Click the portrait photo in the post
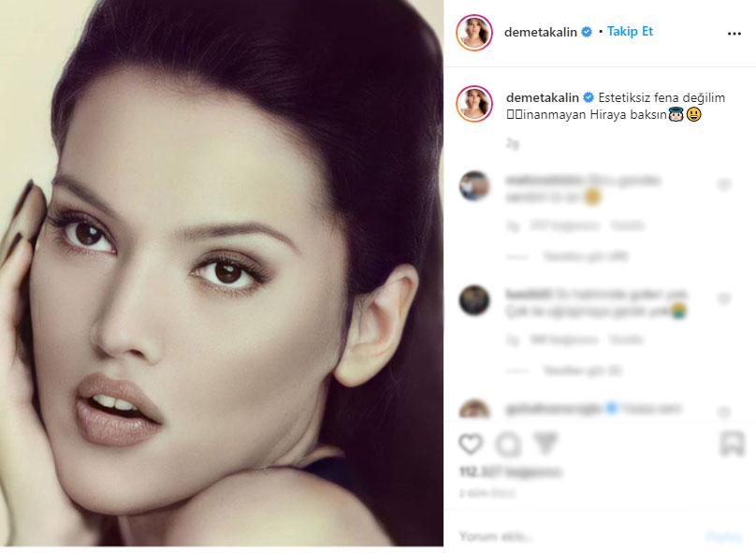 pos(222,273)
